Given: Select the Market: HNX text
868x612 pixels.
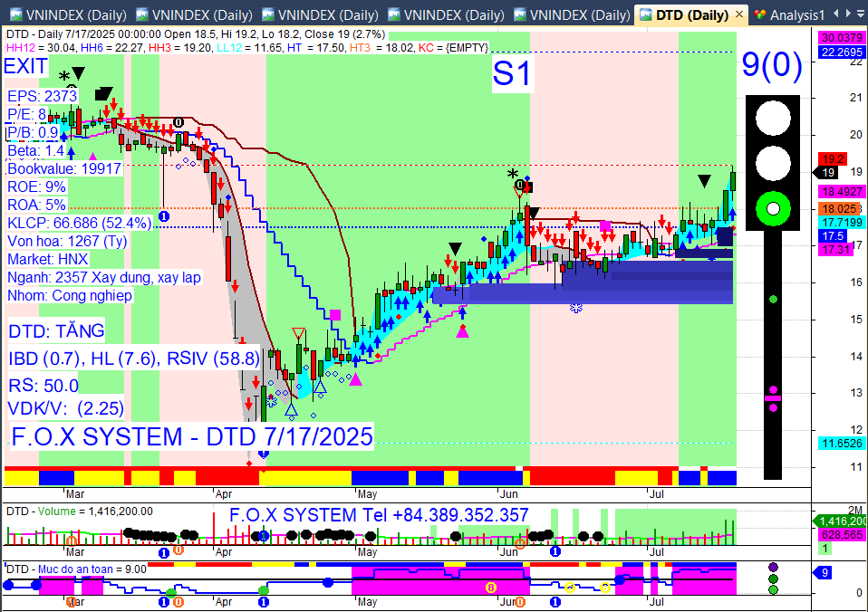Looking at the screenshot, I should tap(48, 260).
